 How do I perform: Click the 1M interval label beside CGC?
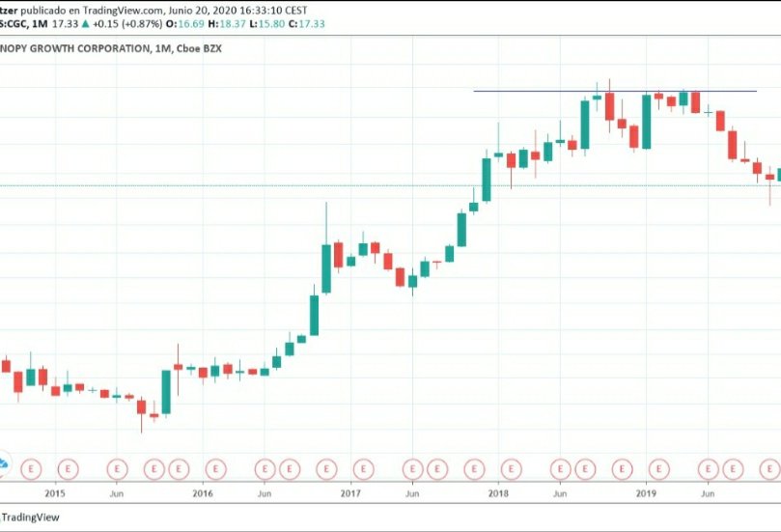[40, 23]
